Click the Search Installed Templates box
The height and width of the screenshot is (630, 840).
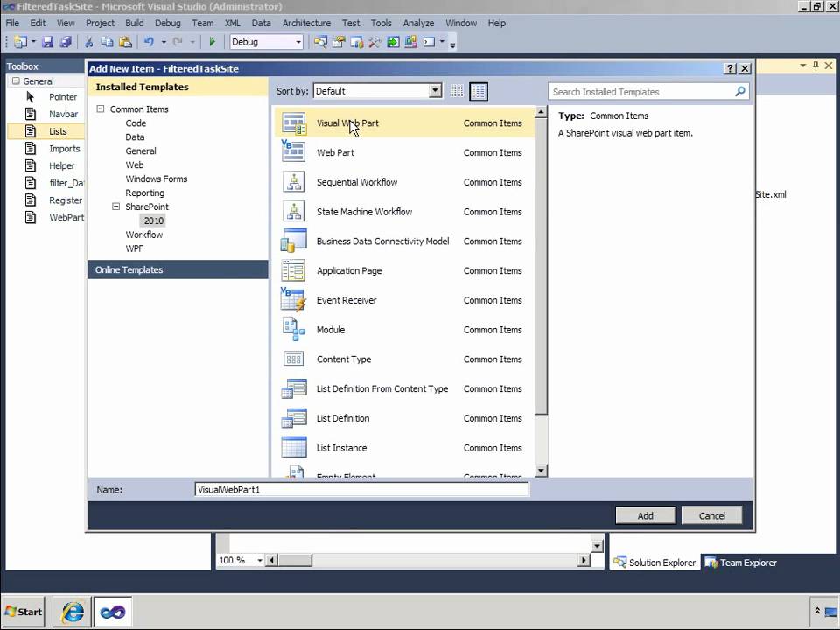648,92
